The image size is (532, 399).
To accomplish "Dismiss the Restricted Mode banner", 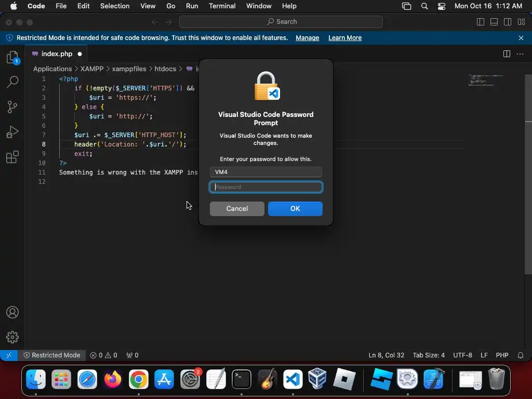I will (x=521, y=38).
